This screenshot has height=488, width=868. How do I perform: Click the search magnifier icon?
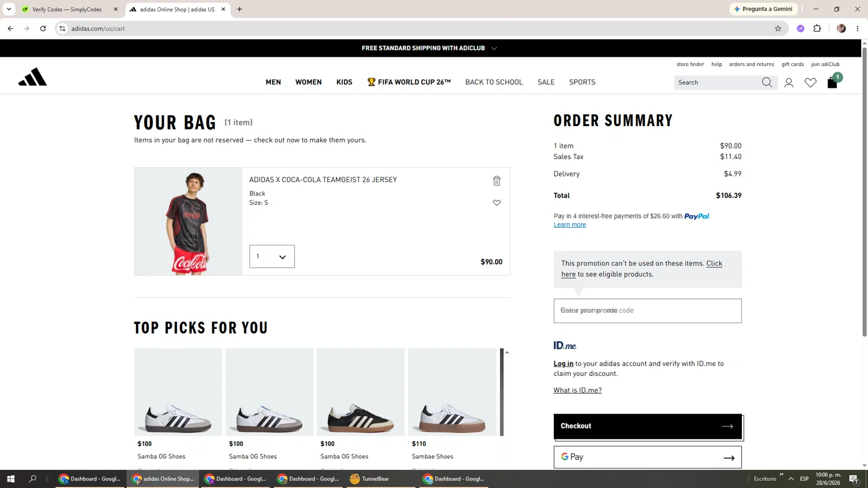[x=767, y=83]
